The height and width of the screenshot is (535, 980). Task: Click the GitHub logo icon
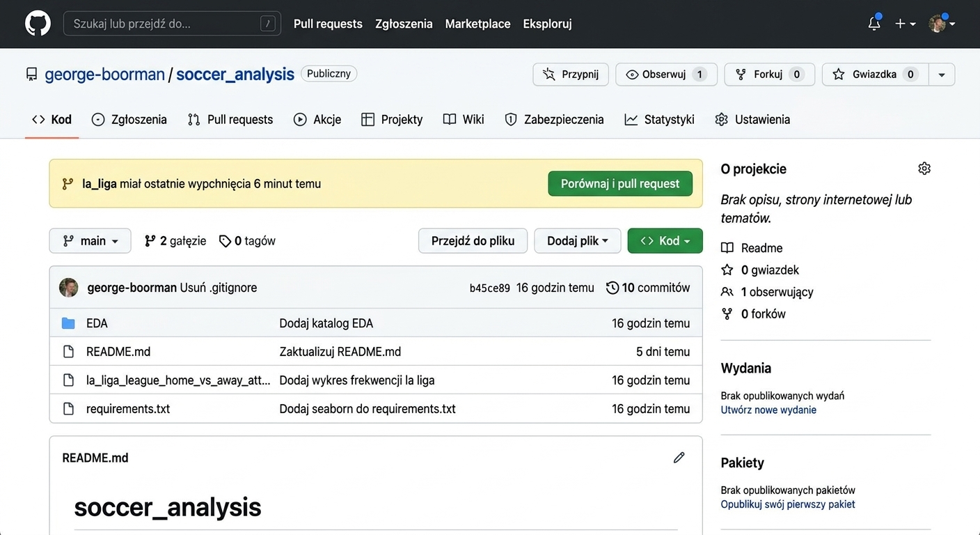38,24
